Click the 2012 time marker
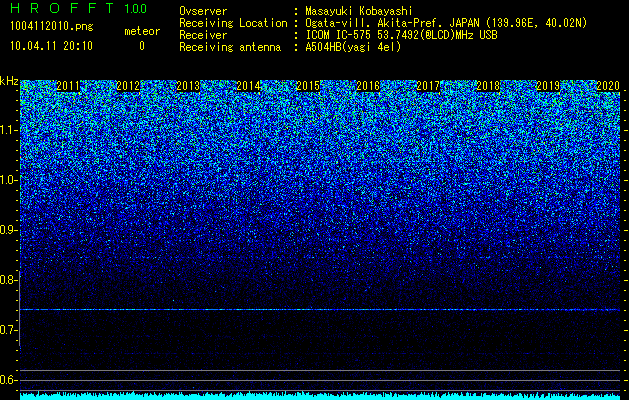This screenshot has height=400, width=629. (128, 86)
